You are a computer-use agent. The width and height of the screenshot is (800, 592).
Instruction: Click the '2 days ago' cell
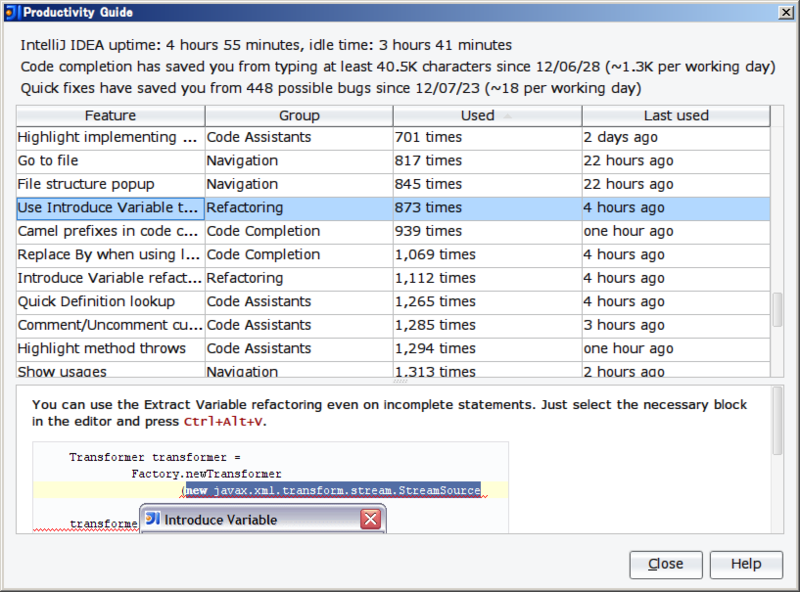[676, 137]
